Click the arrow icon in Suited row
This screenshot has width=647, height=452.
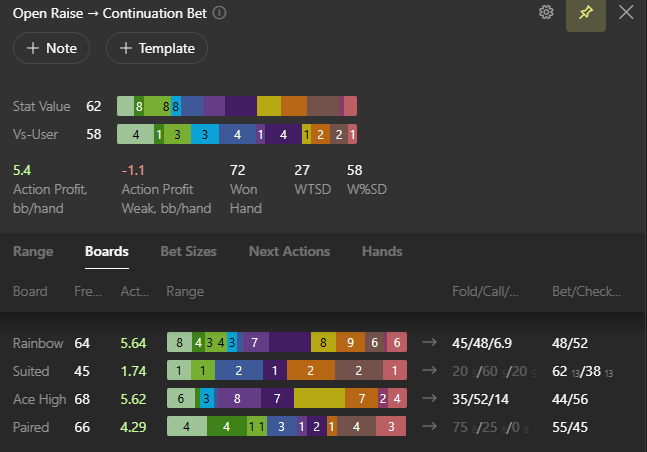coord(429,370)
